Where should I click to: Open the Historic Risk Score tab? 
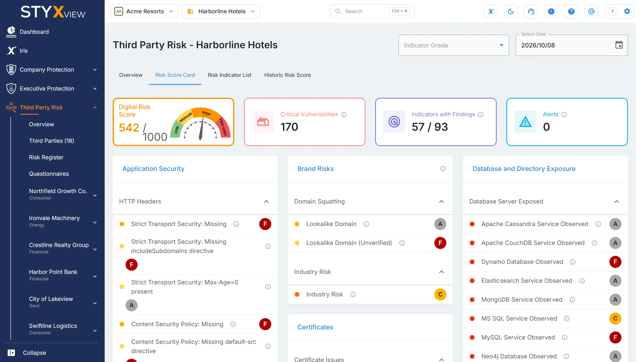[288, 75]
